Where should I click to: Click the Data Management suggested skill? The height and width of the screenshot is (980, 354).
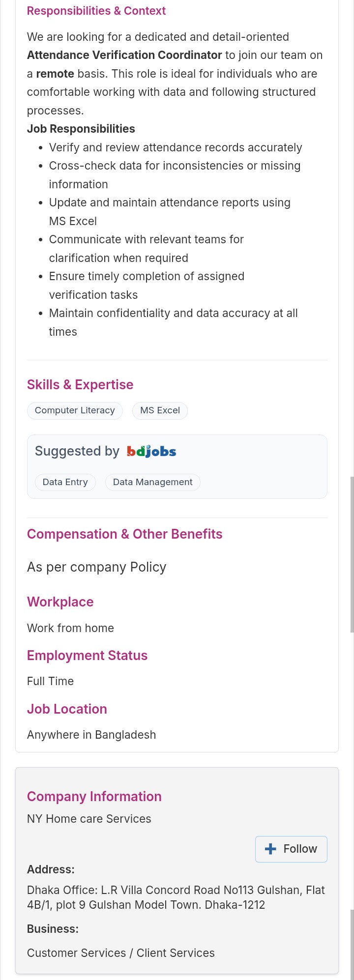(x=152, y=482)
